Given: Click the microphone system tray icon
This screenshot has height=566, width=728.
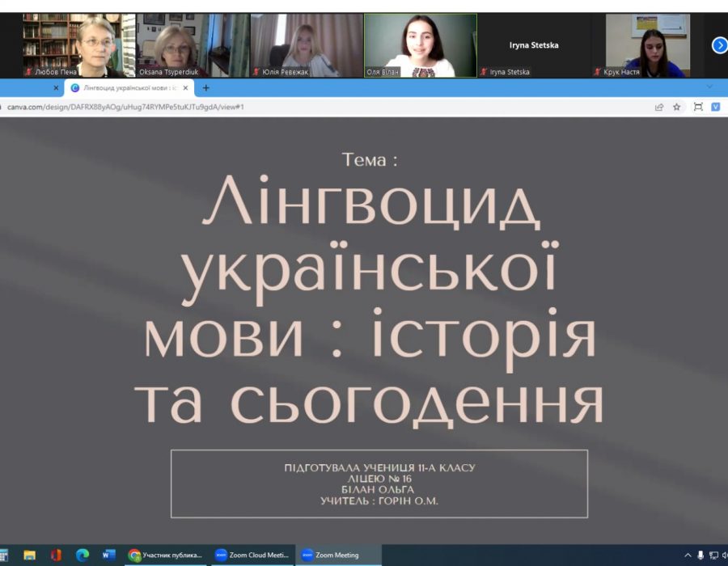Looking at the screenshot, I should pos(700,555).
